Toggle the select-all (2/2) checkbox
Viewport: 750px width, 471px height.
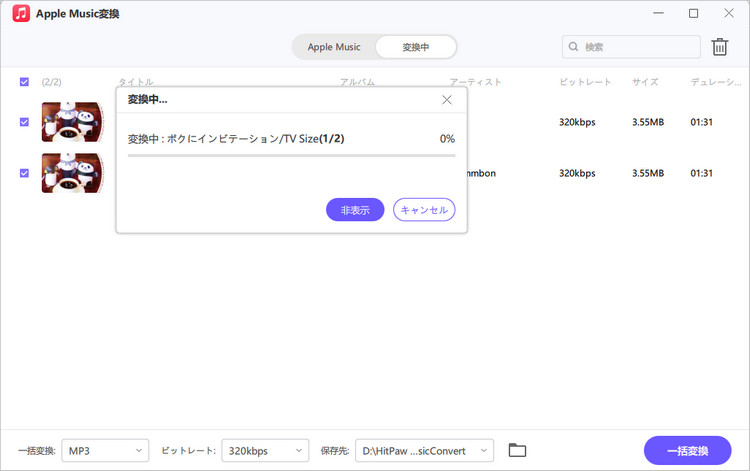pyautogui.click(x=24, y=82)
